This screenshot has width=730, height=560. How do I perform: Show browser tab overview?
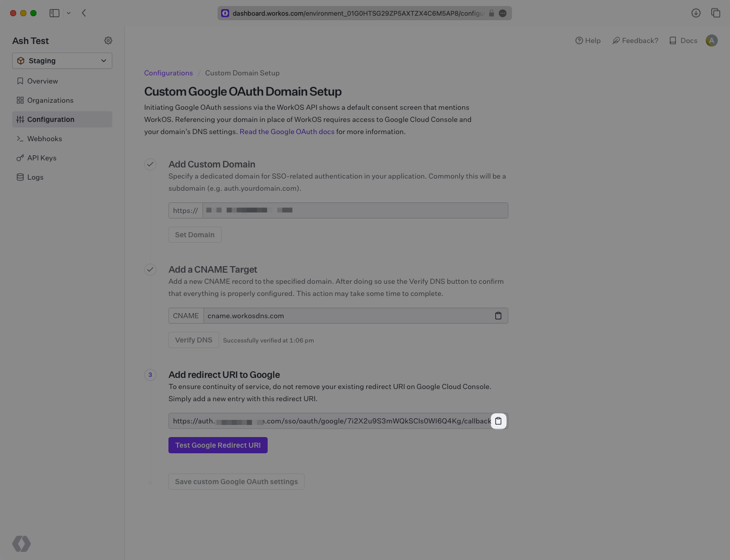pyautogui.click(x=716, y=13)
